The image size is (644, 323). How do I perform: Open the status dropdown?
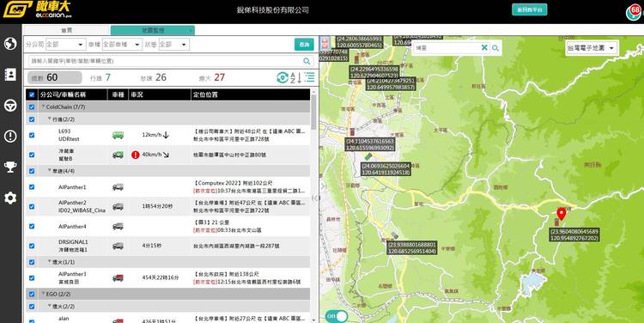[x=173, y=45]
